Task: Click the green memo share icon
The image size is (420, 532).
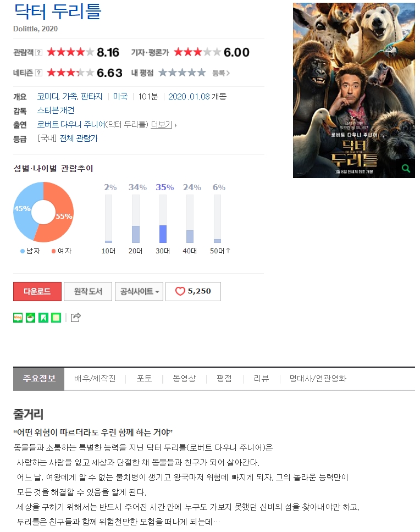Action: pos(56,318)
